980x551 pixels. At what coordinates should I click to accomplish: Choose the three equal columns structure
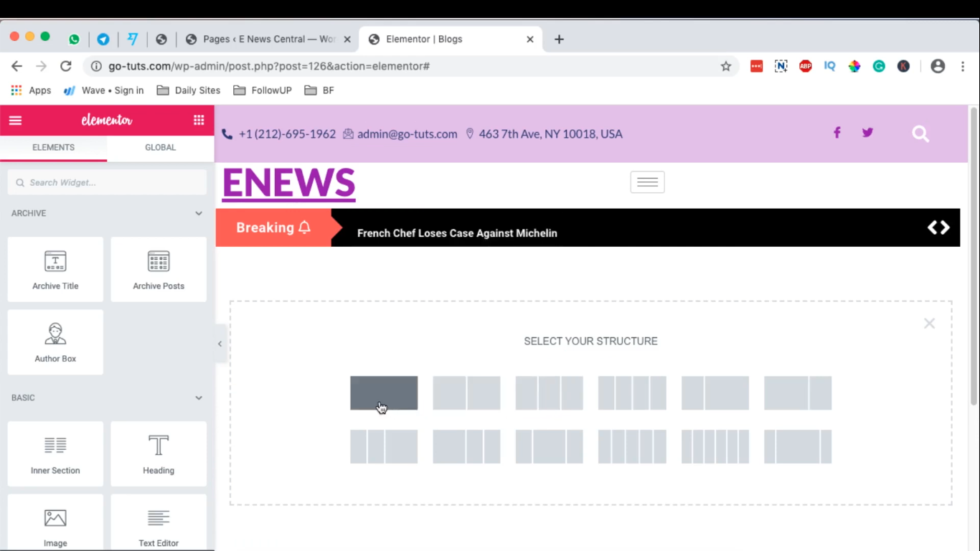coord(549,393)
